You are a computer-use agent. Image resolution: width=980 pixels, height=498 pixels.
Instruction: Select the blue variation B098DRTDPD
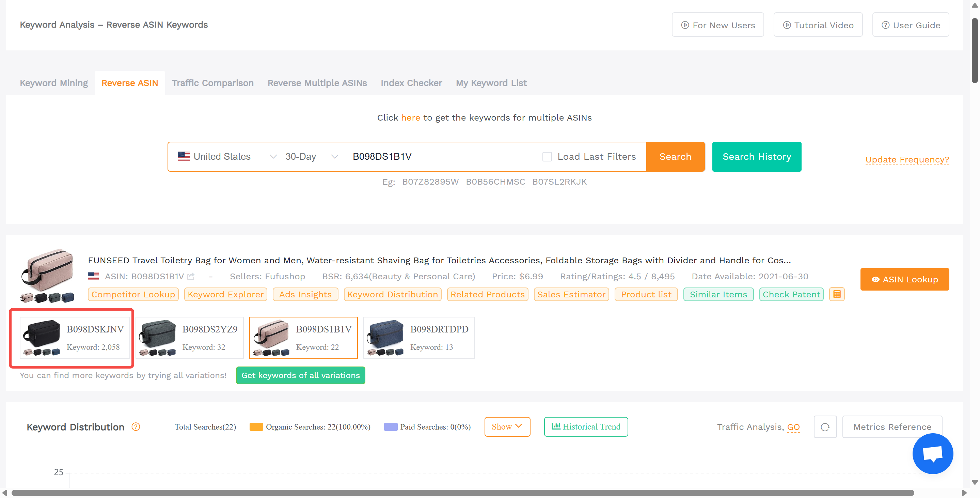[418, 338]
